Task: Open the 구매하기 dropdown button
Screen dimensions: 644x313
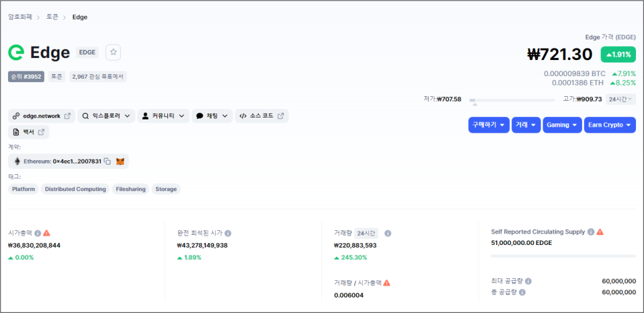Action: coord(489,125)
